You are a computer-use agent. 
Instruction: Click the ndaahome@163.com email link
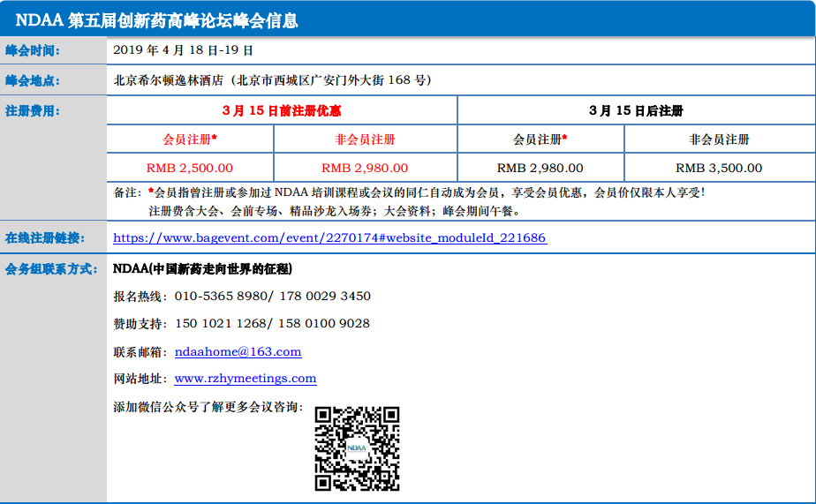point(238,351)
